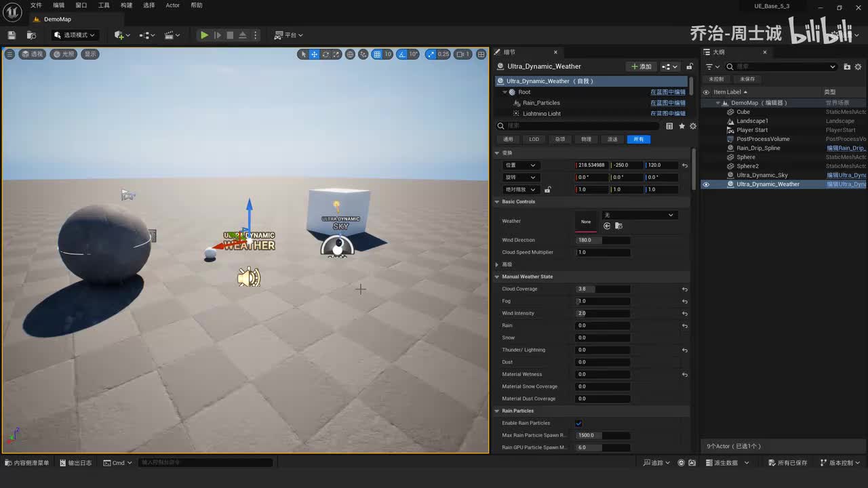868x488 pixels.
Task: Open the Platforms dropdown
Action: [x=289, y=35]
